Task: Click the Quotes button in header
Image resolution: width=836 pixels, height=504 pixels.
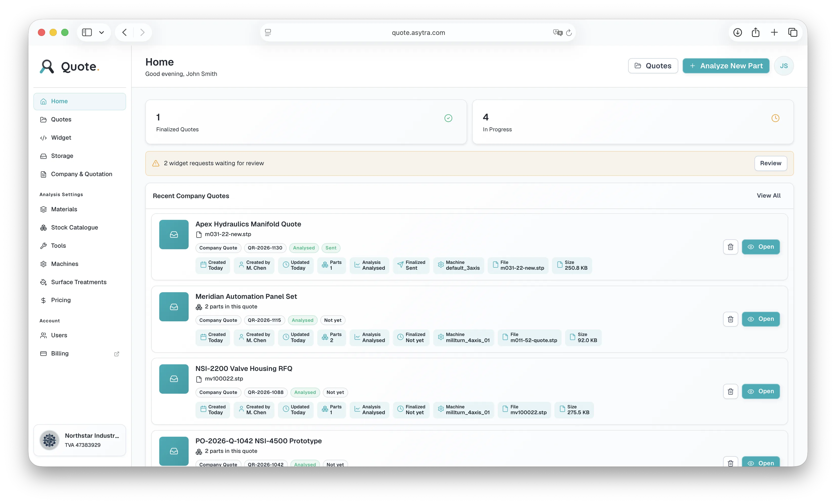Action: click(653, 66)
